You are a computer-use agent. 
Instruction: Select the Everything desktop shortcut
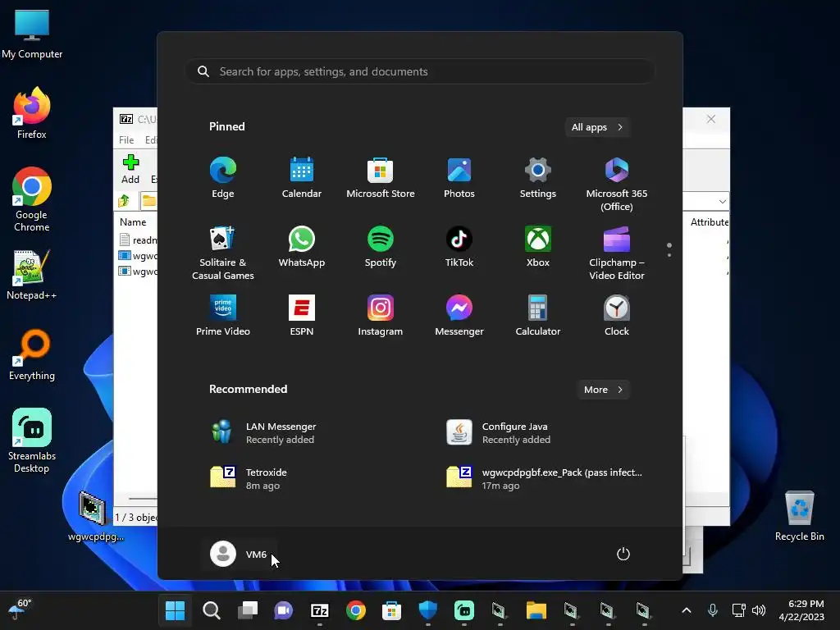pos(32,354)
